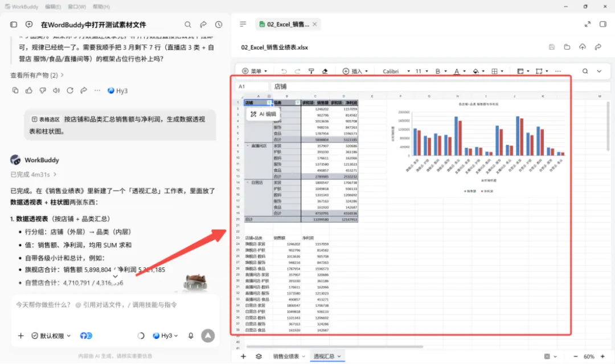The height and width of the screenshot is (364, 615).
Task: Open the 帮助 menu
Action: point(101,7)
